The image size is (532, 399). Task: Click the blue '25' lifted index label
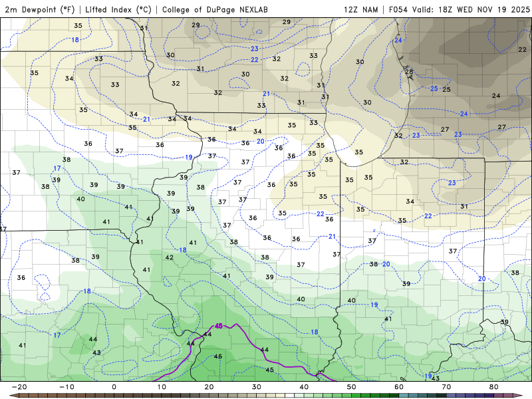click(x=434, y=88)
